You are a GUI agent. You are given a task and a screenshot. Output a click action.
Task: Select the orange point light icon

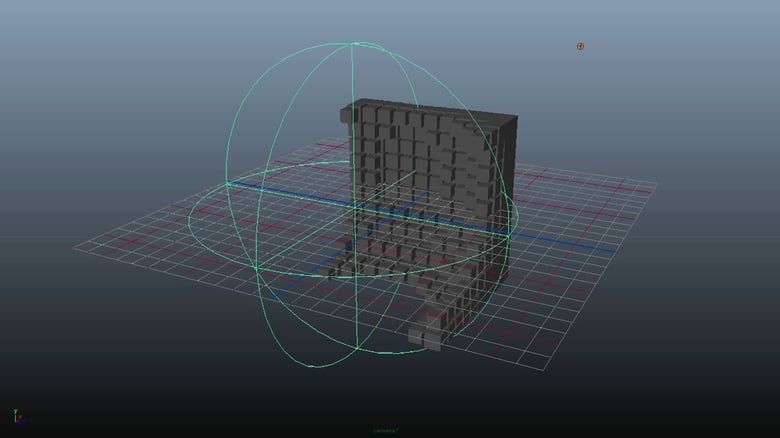[x=580, y=46]
